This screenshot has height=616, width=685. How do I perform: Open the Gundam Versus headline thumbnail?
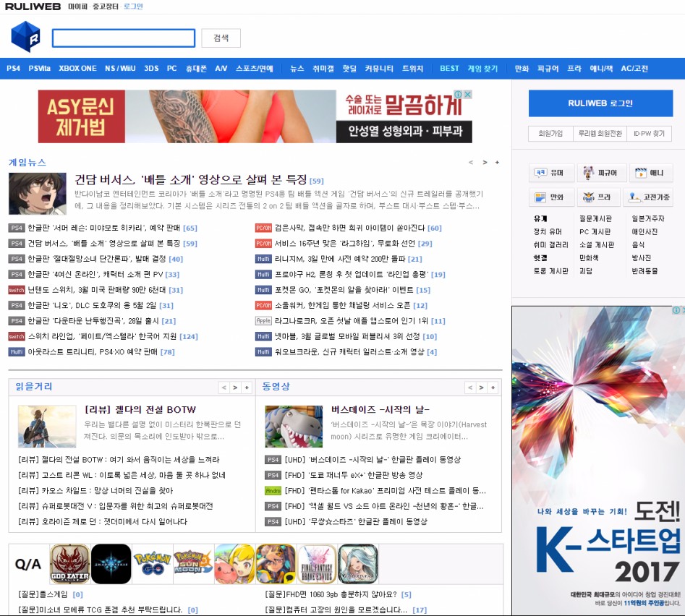pyautogui.click(x=38, y=193)
